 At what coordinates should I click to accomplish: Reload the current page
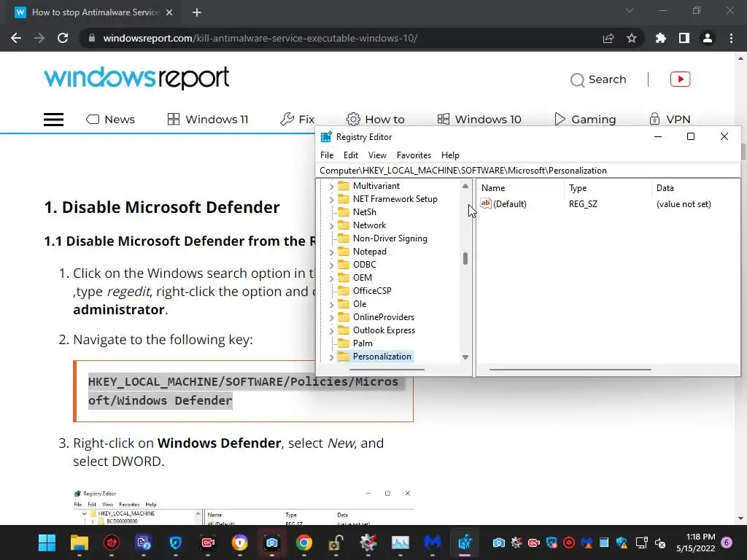(63, 38)
